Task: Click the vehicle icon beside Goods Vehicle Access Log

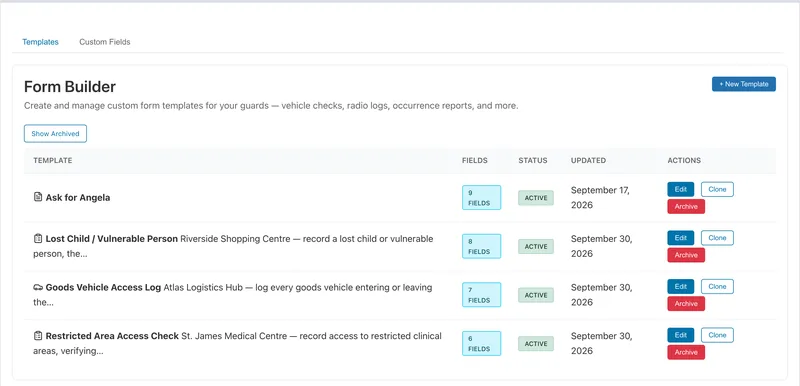Action: click(38, 287)
